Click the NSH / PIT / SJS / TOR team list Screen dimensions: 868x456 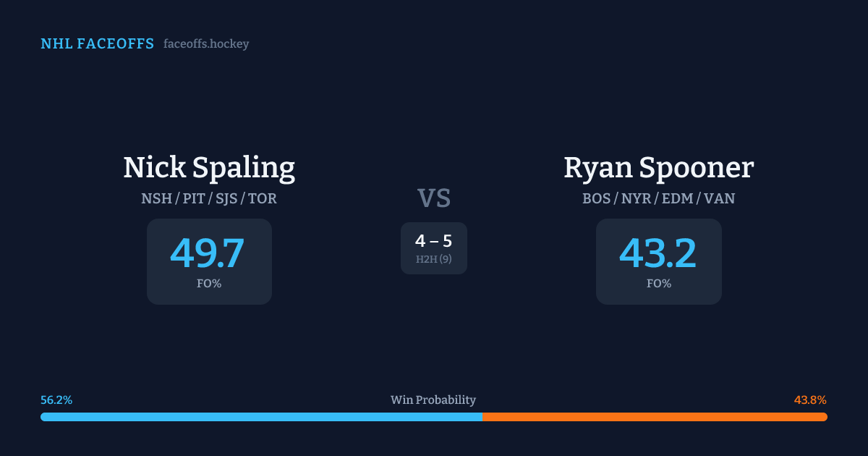click(209, 198)
